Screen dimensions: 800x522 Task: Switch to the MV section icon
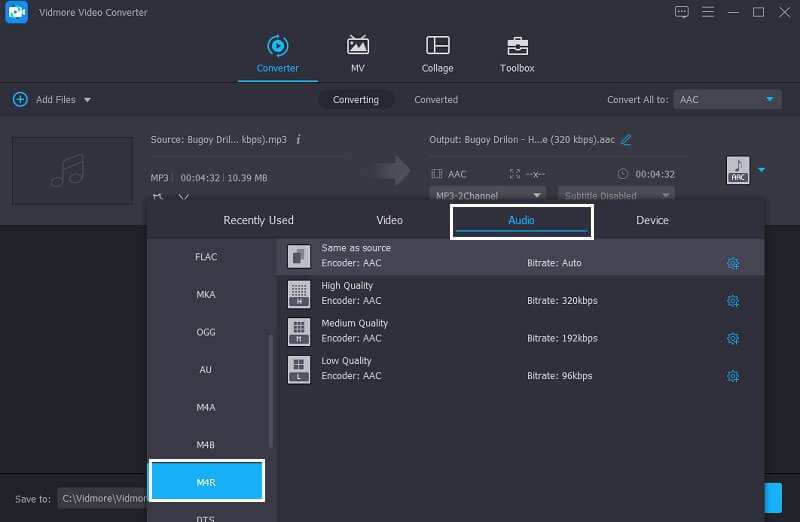click(357, 46)
